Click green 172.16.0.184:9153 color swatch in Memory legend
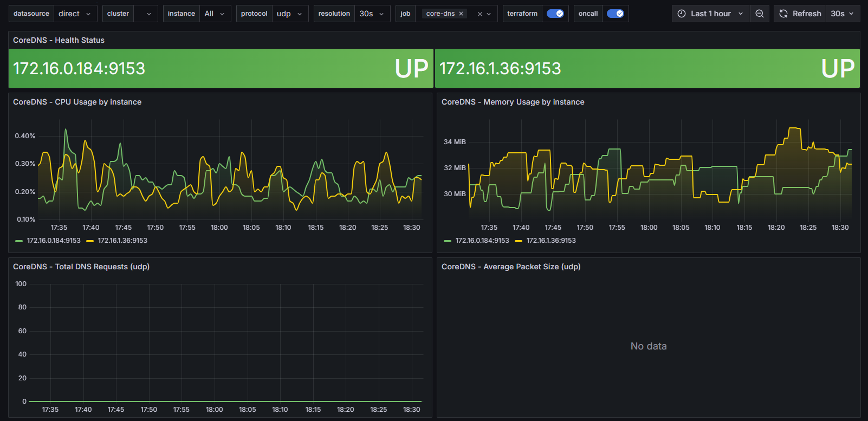This screenshot has height=421, width=868. point(448,241)
